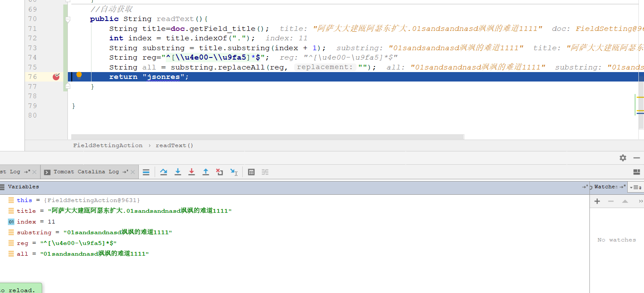Image resolution: width=644 pixels, height=293 pixels.
Task: Collapse readText method fold marker at line 70
Action: pyautogui.click(x=67, y=19)
